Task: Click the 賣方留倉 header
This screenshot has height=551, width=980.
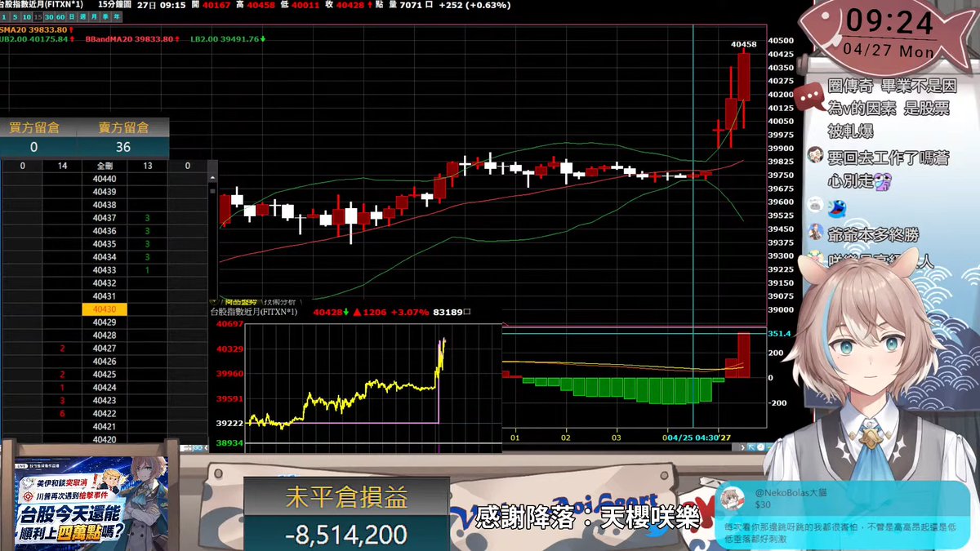Action: (x=122, y=127)
